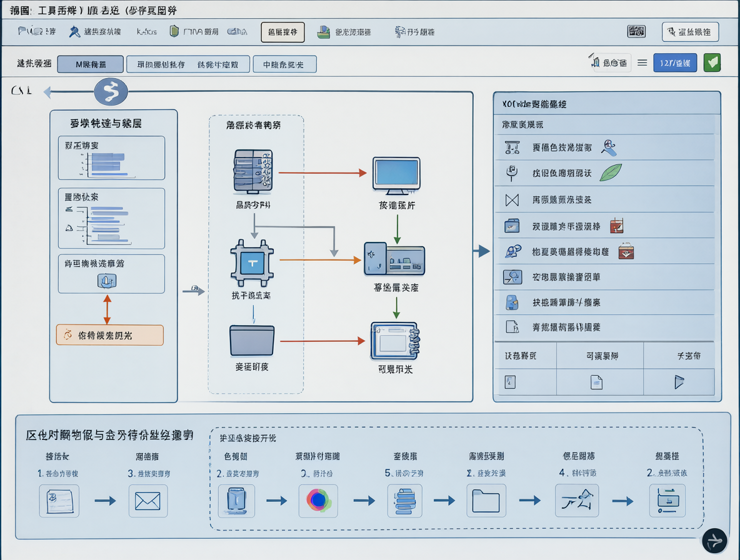Click the last printer step icon in workflow
The image size is (740, 560).
pyautogui.click(x=667, y=501)
